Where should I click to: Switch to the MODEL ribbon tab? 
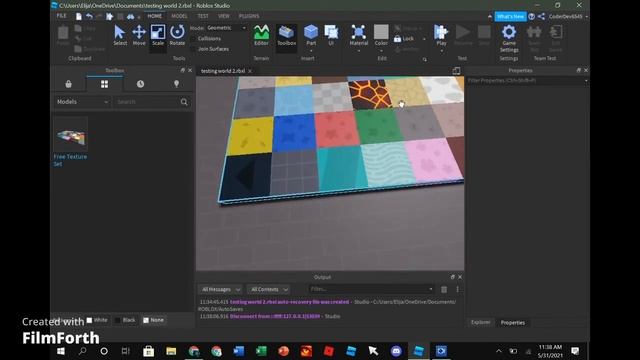tap(179, 16)
